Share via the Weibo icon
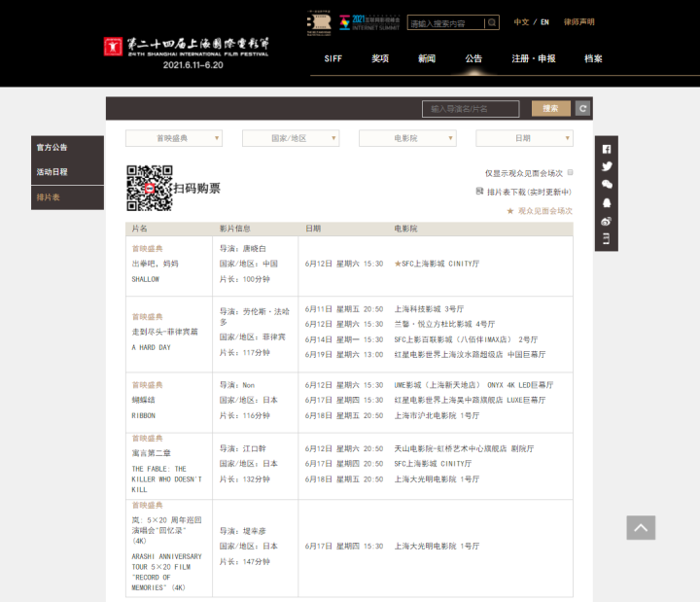Viewport: 700px width, 602px height. [607, 221]
